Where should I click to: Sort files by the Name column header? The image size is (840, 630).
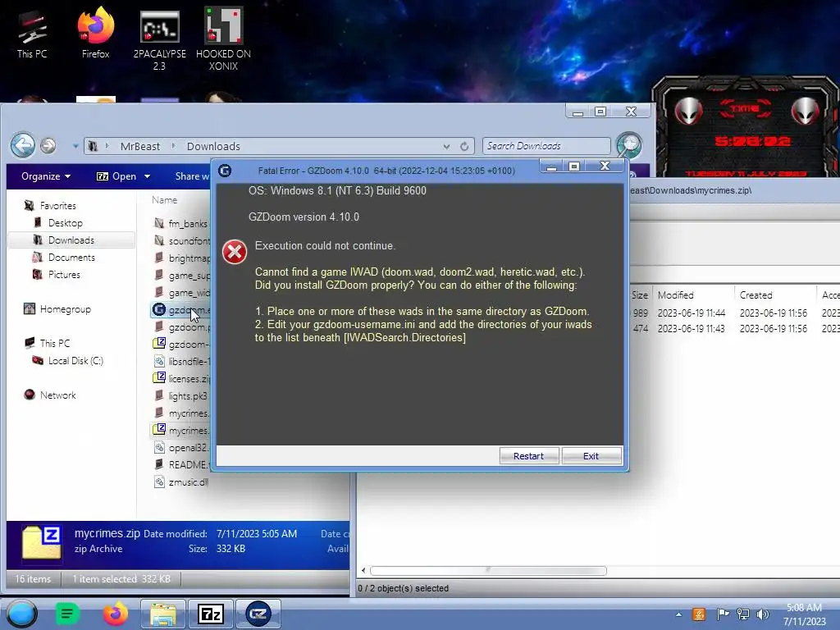click(x=164, y=200)
